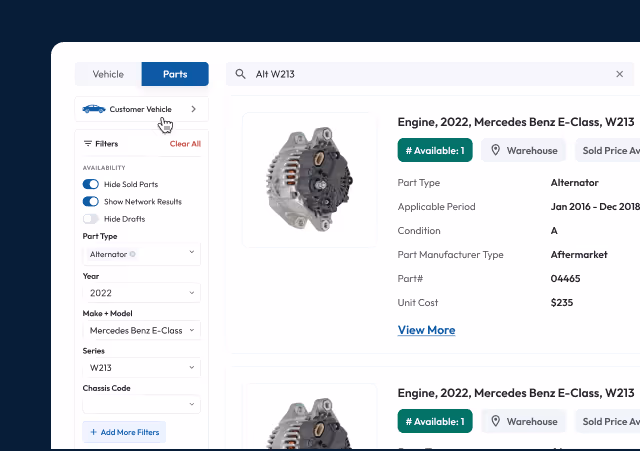Open the Make + Model dropdown
The width and height of the screenshot is (640, 451).
142,330
